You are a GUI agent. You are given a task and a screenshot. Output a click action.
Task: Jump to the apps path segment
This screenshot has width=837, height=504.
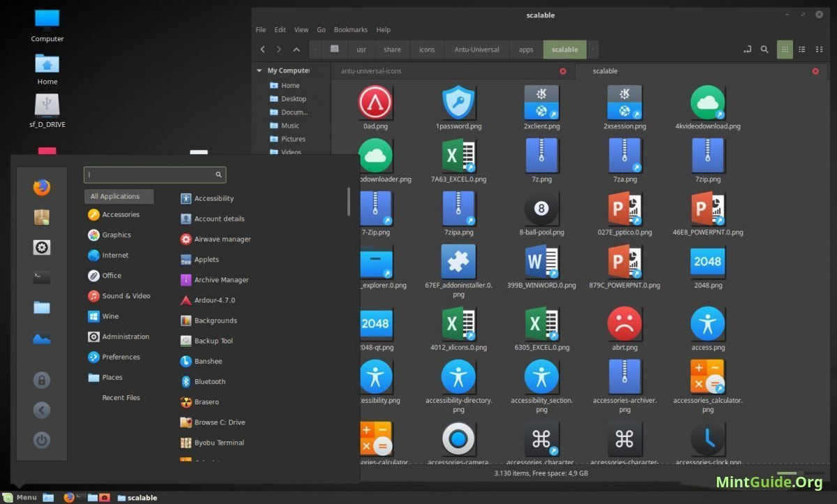(x=526, y=49)
